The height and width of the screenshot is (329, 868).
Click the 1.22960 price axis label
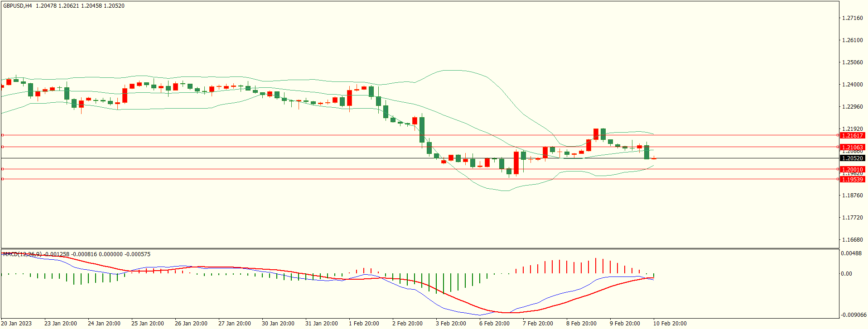coord(852,107)
